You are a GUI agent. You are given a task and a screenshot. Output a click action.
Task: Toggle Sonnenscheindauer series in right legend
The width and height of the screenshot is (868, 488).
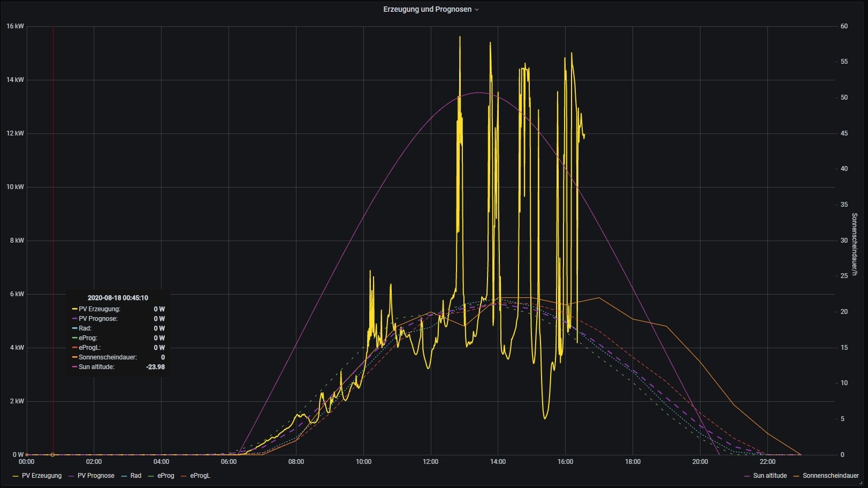tap(831, 476)
